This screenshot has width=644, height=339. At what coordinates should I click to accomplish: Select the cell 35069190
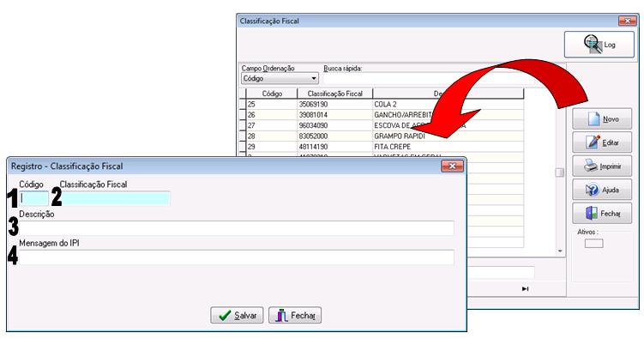click(335, 104)
